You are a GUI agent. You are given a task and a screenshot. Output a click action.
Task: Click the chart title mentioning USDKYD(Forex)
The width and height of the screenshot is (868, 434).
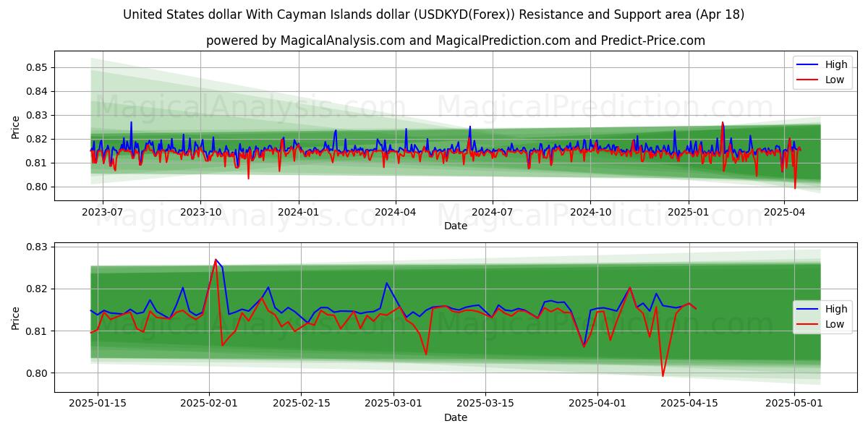pos(434,14)
